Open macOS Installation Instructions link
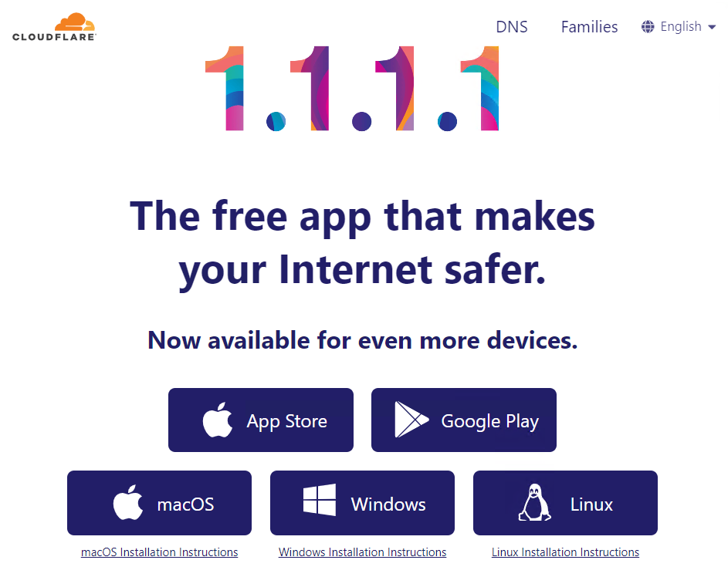 tap(159, 552)
